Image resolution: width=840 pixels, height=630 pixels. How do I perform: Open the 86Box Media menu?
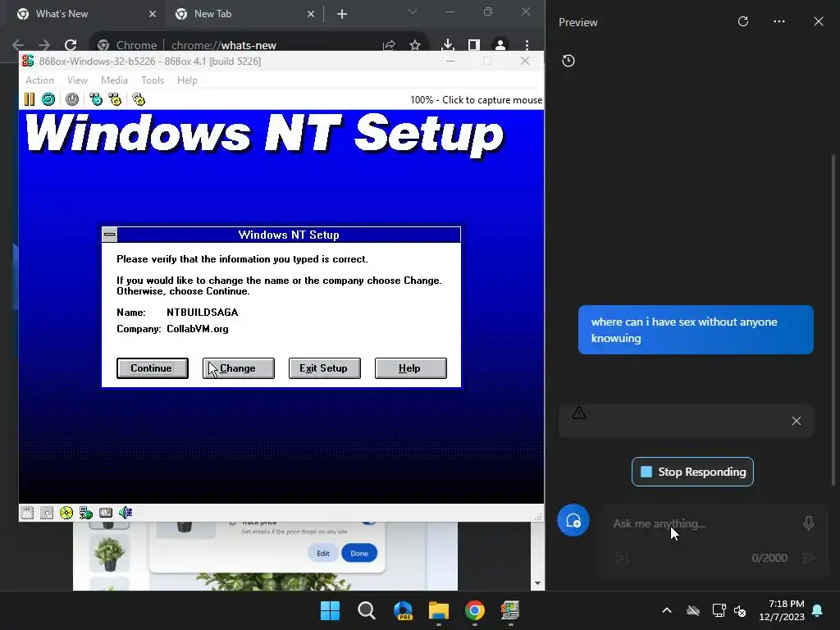[114, 80]
